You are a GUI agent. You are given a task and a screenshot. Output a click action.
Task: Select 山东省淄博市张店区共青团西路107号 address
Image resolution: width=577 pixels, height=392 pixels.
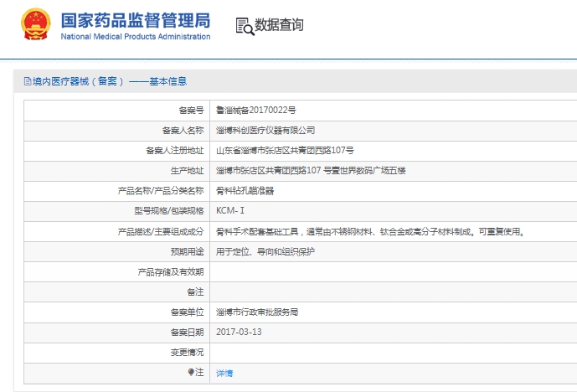pos(285,151)
